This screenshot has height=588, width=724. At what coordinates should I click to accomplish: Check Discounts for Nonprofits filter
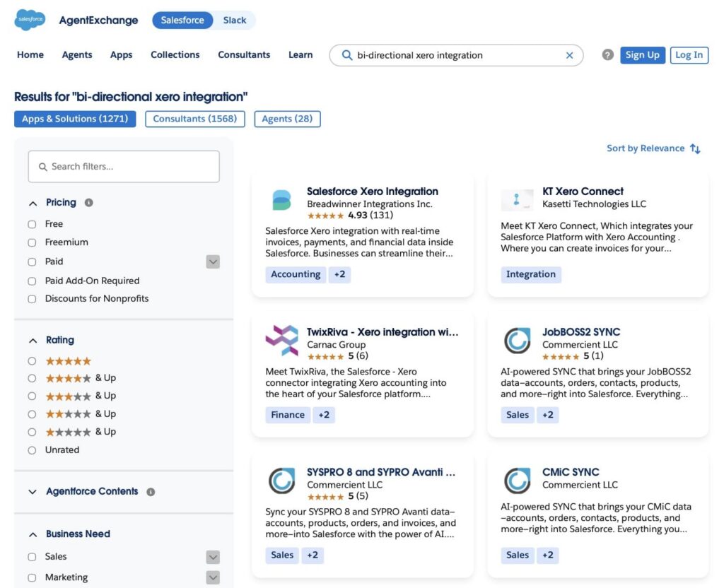(32, 299)
